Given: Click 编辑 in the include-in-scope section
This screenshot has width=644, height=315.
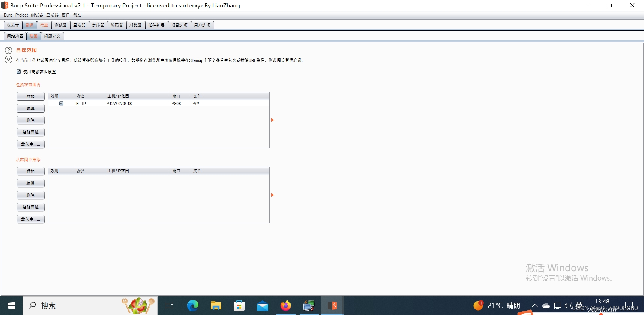Looking at the screenshot, I should [30, 108].
